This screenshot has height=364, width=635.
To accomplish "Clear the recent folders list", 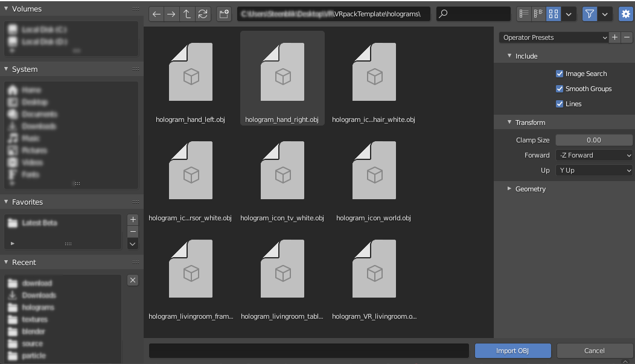I will [x=133, y=280].
